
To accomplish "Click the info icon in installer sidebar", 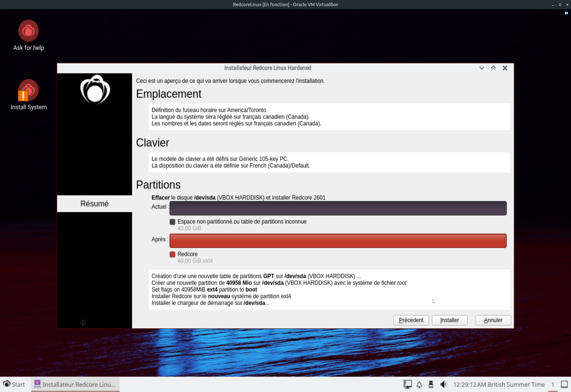I will coord(83,322).
